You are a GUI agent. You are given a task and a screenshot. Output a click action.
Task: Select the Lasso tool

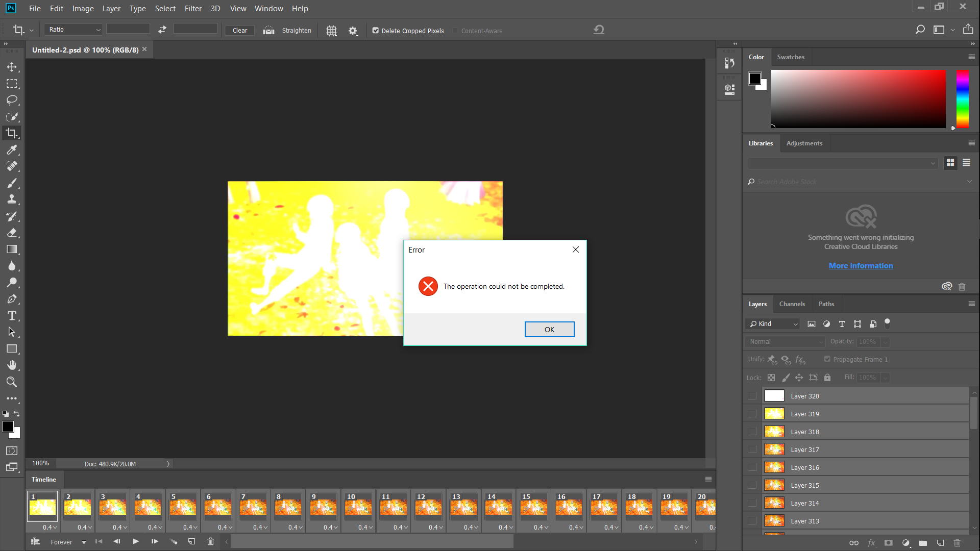tap(12, 99)
